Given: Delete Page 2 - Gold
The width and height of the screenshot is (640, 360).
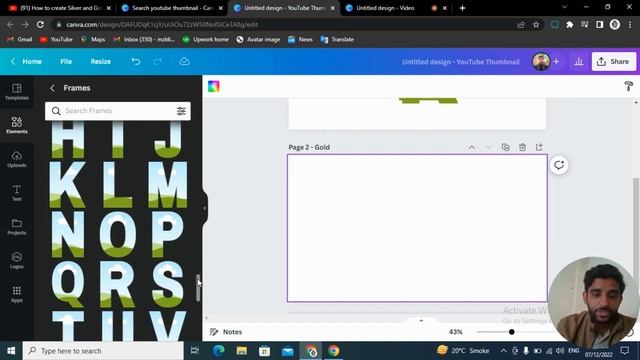Looking at the screenshot, I should [522, 147].
